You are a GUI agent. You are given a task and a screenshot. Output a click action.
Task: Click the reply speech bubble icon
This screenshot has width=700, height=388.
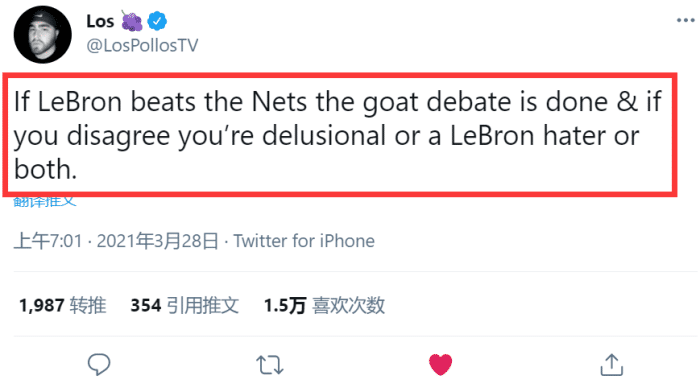[99, 364]
